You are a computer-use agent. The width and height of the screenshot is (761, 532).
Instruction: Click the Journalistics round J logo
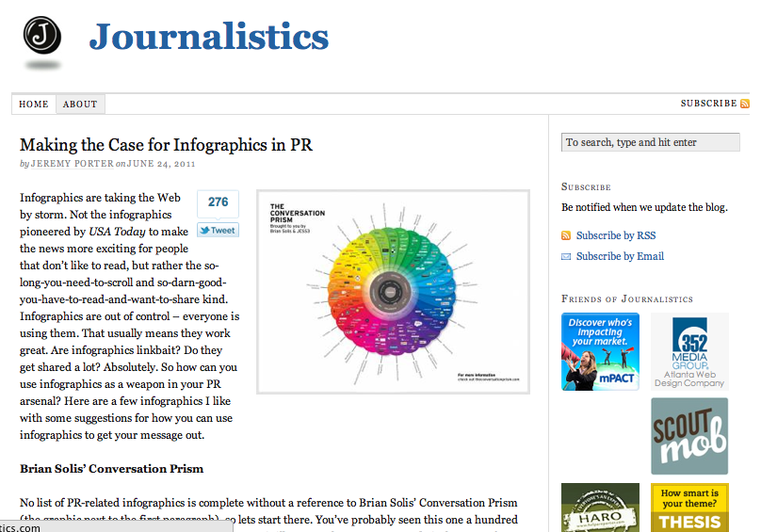(x=42, y=36)
